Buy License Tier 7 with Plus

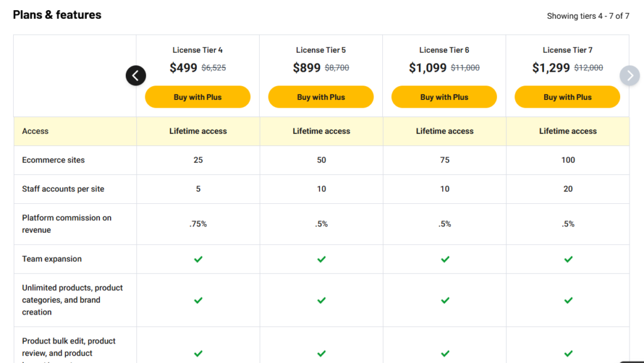pos(567,97)
